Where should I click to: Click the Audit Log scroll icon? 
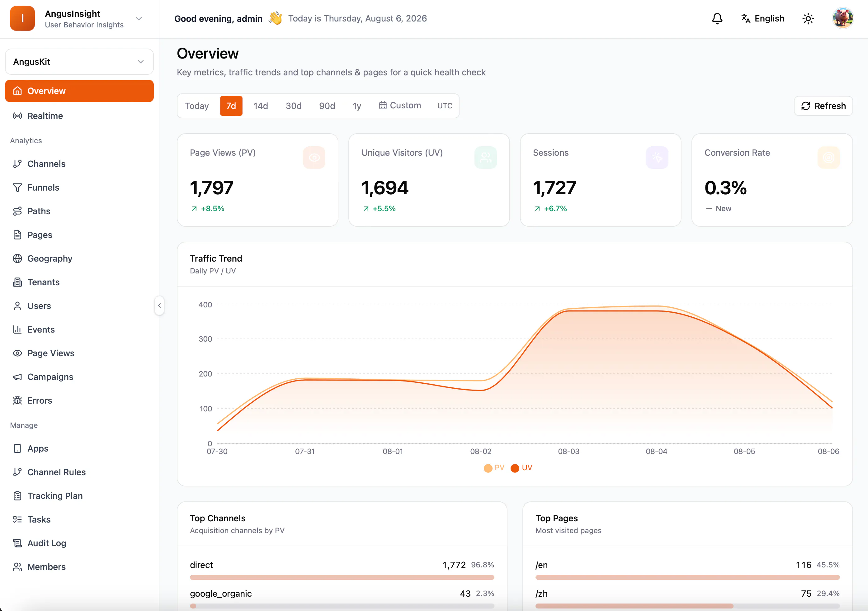tap(17, 543)
